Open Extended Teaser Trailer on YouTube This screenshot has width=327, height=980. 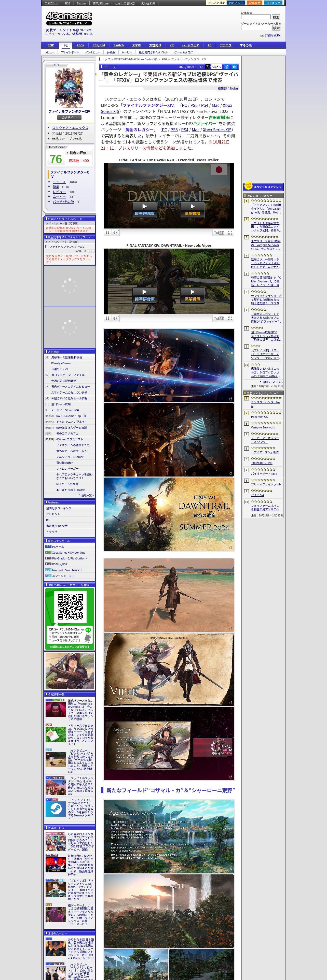pyautogui.click(x=219, y=233)
